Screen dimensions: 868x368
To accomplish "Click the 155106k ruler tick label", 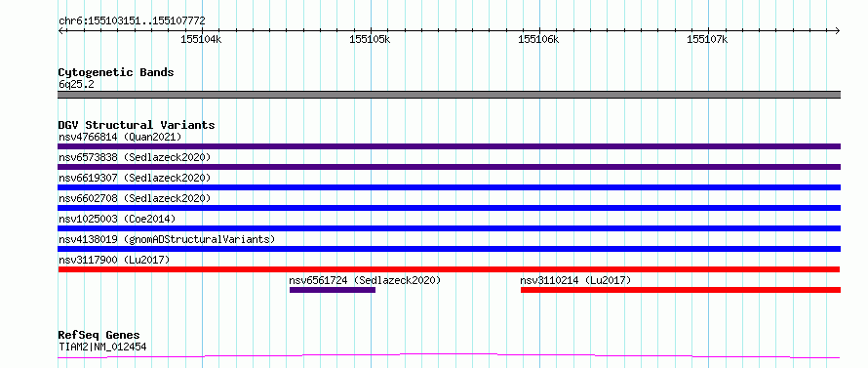I will (x=538, y=40).
